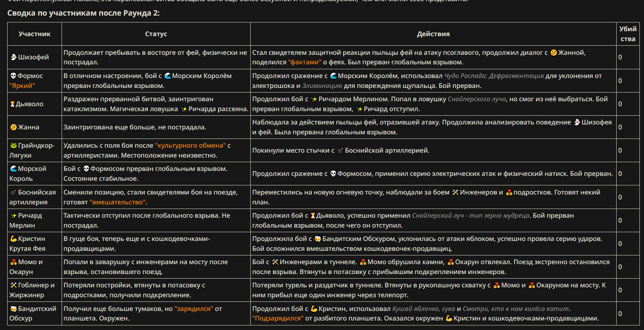644x330 pixels.
Task: Click italic 'Смотри, кто к нам колёса катит'
Action: pos(516,309)
